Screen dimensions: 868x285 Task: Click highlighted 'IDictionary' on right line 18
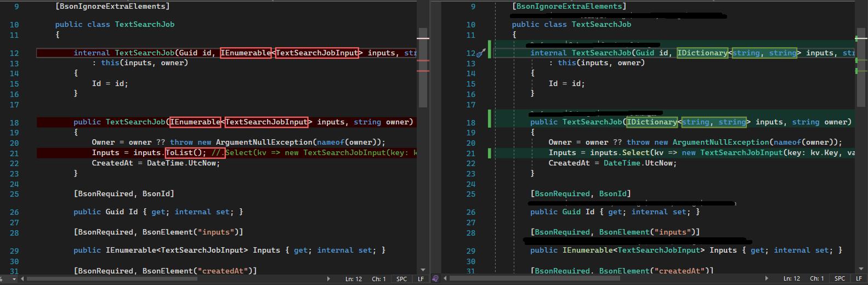click(652, 122)
